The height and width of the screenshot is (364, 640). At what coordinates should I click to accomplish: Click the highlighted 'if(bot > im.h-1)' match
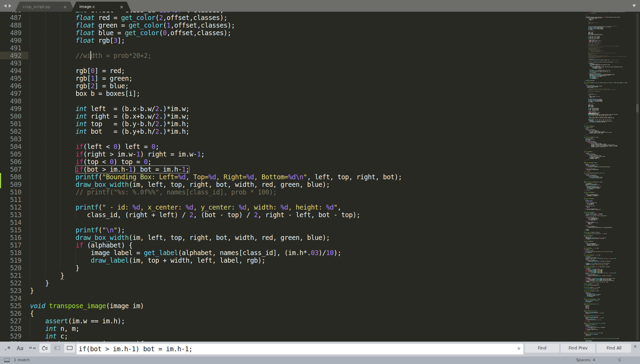132,169
